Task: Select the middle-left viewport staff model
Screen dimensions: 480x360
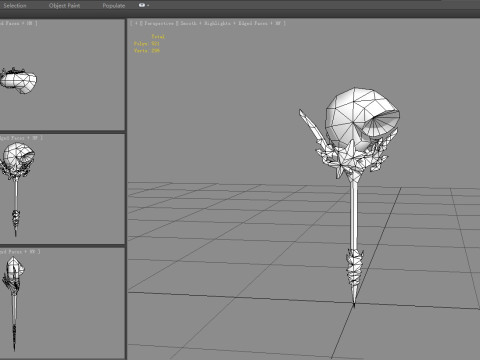Action: (16, 189)
